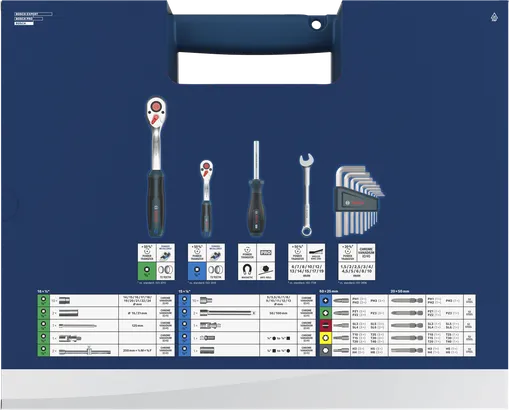
Task: Click the 10x socket image in the blue table
Action: click(206, 300)
